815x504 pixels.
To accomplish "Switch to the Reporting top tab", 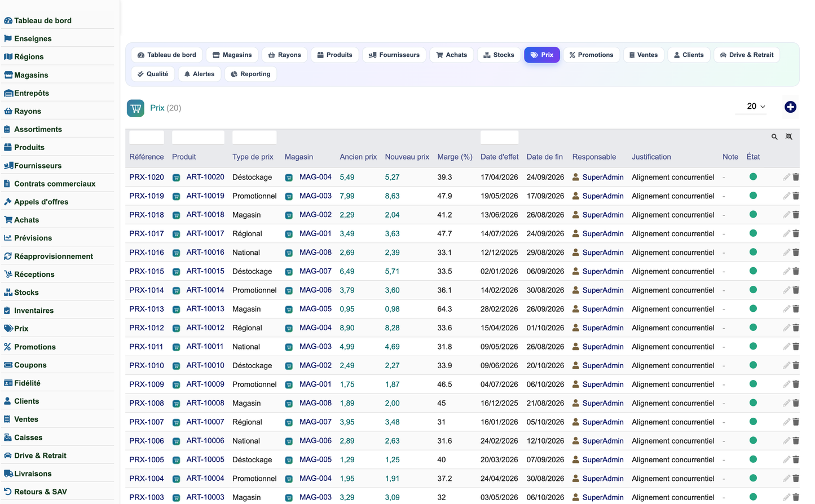I will point(250,74).
